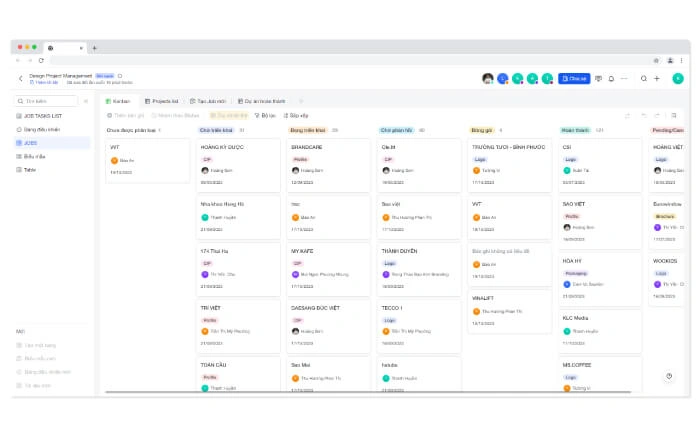Open the help icon at bottom right
This screenshot has width=700, height=436.
669,376
